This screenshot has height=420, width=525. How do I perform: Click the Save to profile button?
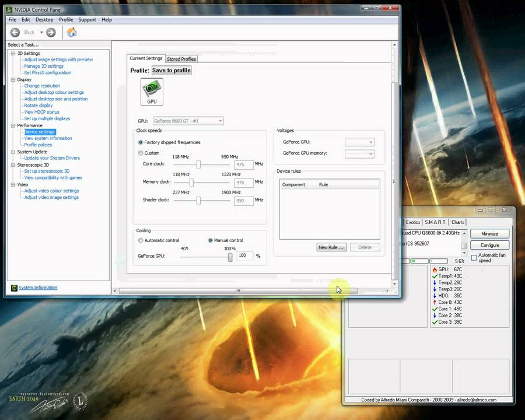(x=171, y=71)
